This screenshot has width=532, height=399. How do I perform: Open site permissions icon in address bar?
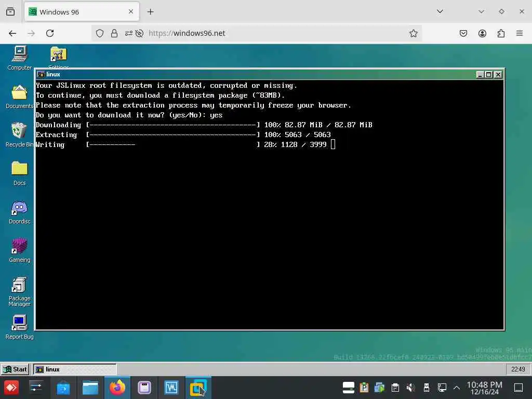click(x=129, y=33)
